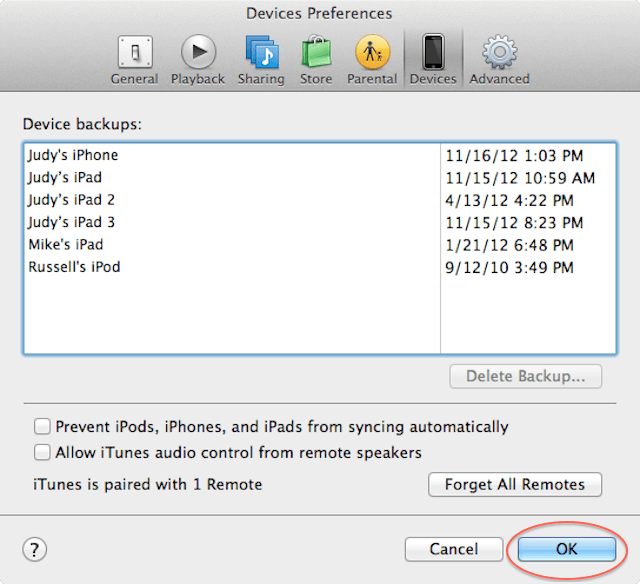Enable Prevent iPods, iPhones, iPads syncing automatically

pyautogui.click(x=42, y=426)
